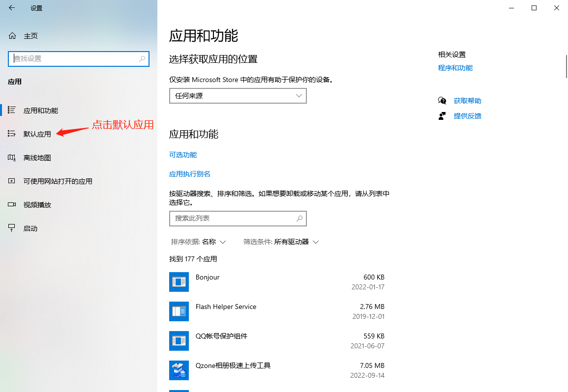
Task: Open the 应用执行别名 link
Action: point(190,174)
